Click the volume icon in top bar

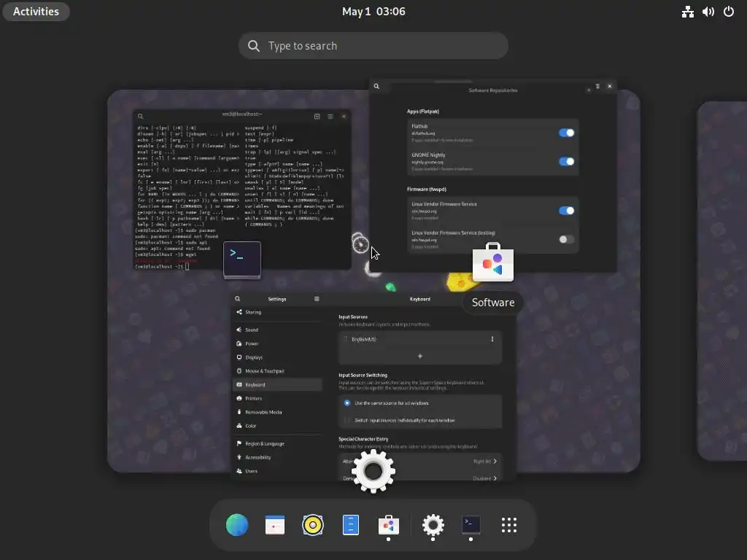[708, 12]
